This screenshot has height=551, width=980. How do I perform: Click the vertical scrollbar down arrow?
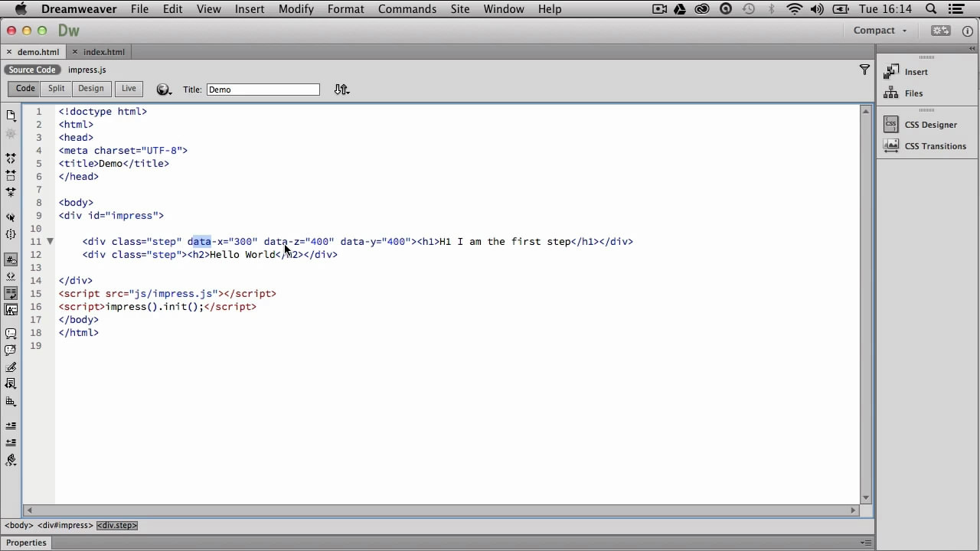tap(866, 498)
